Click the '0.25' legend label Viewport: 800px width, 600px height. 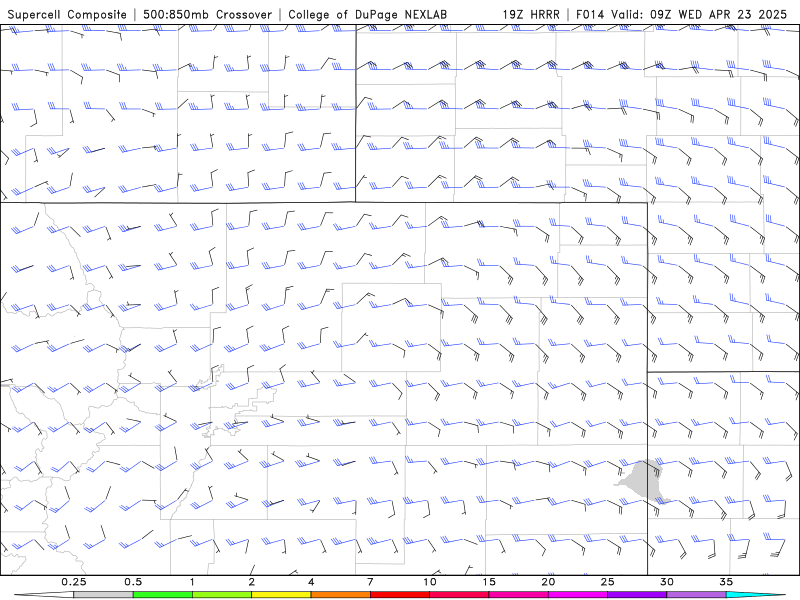tap(74, 582)
